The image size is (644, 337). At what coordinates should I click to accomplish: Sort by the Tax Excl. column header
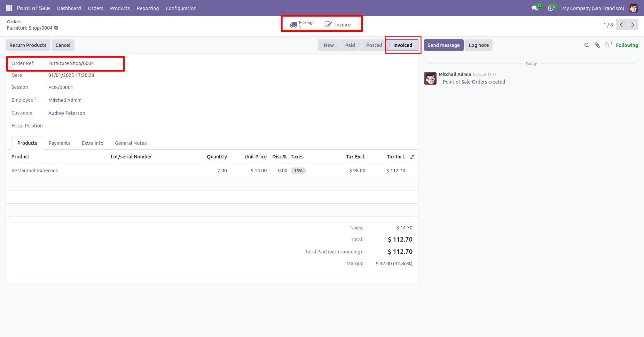point(355,157)
